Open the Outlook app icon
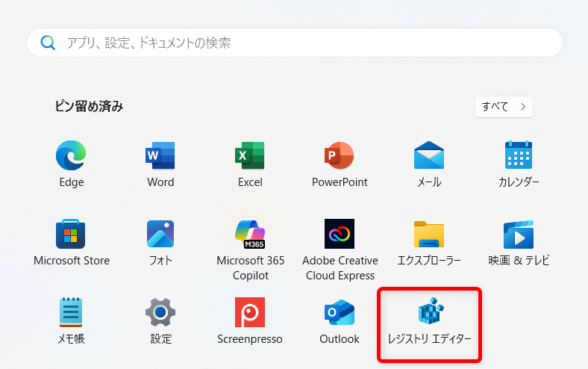This screenshot has width=588, height=369. point(340,312)
